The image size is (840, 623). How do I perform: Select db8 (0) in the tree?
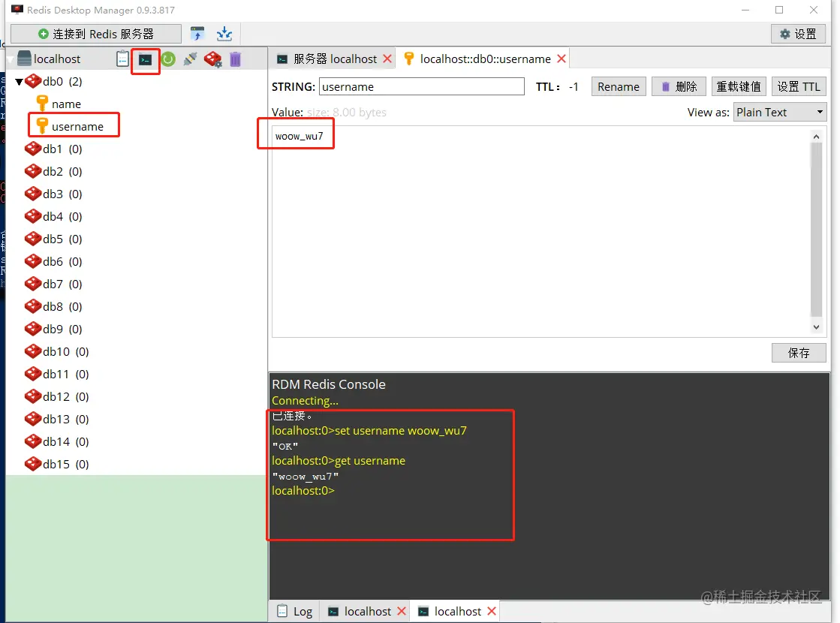[62, 306]
